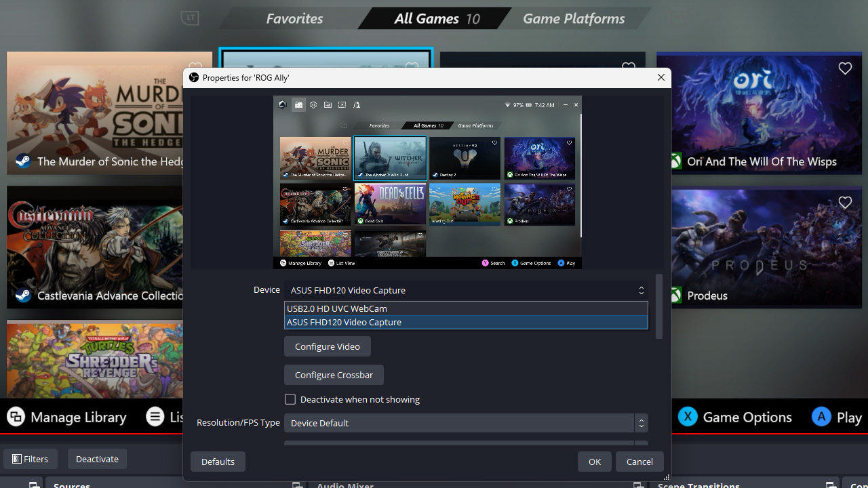Open the Resolution/FPS Type dropdown
The height and width of the screenshot is (488, 868).
(x=466, y=423)
